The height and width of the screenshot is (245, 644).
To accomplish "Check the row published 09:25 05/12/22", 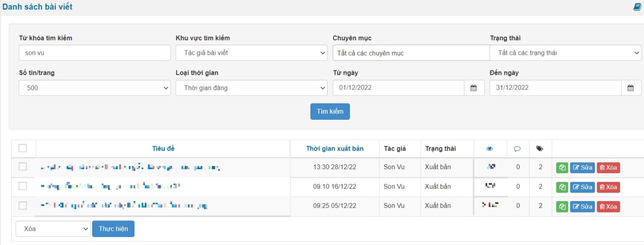I will pyautogui.click(x=23, y=206).
